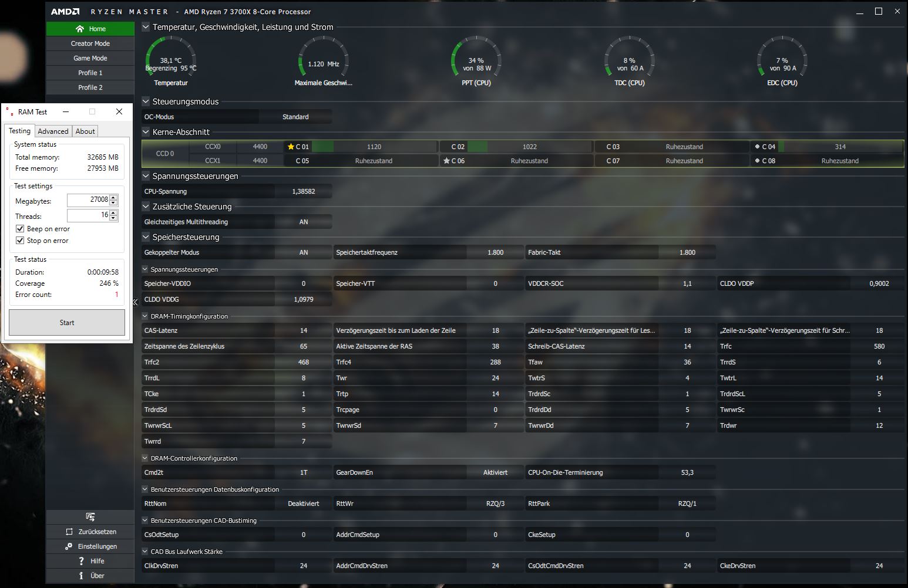Click CCX0 4400 value
The image size is (908, 588).
[260, 147]
